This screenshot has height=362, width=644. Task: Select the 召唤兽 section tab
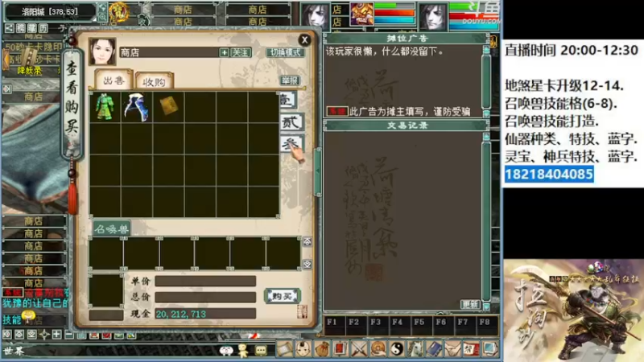coord(111,229)
